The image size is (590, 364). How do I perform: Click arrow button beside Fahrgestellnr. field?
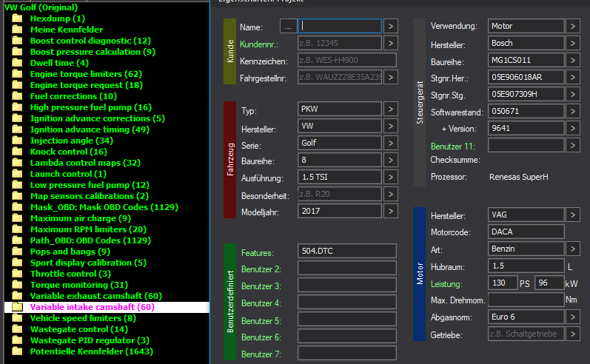tap(391, 77)
